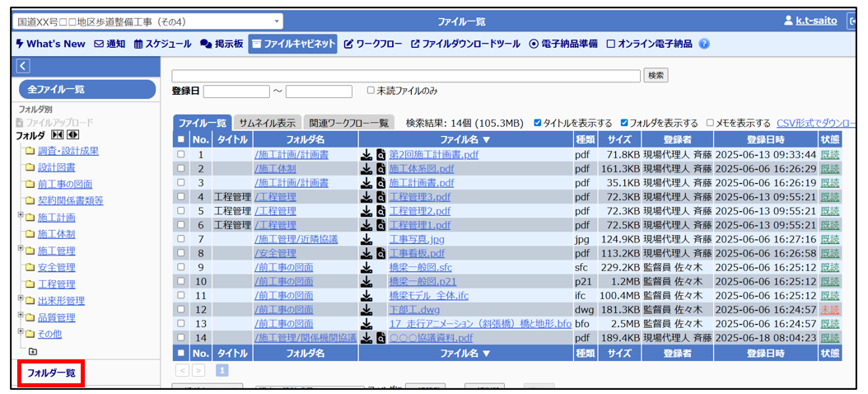Expand the 施工計画 folder tree node
Viewport: 868px width, 394px height.
(x=21, y=217)
